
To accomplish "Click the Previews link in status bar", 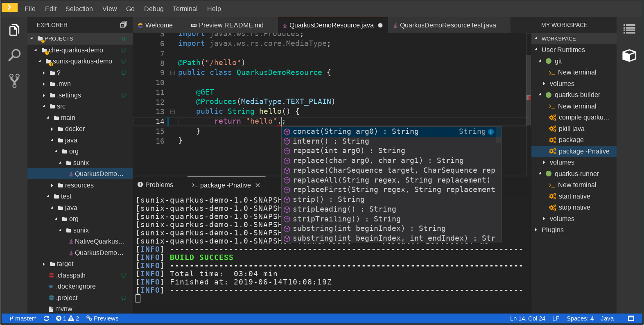I will 102,318.
